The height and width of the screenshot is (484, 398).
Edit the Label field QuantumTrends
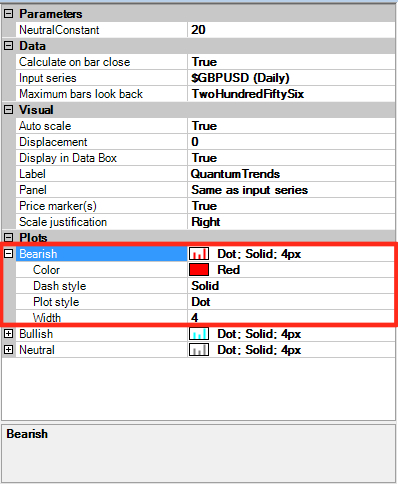[291, 174]
